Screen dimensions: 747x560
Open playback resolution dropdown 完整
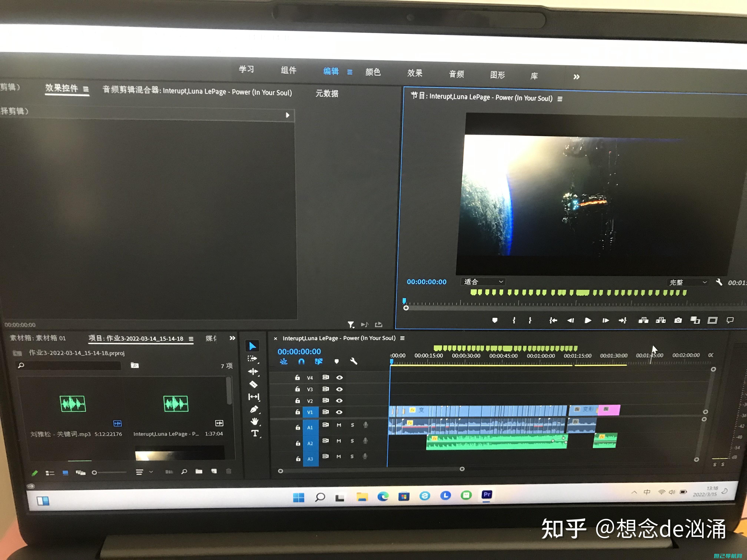pyautogui.click(x=688, y=282)
